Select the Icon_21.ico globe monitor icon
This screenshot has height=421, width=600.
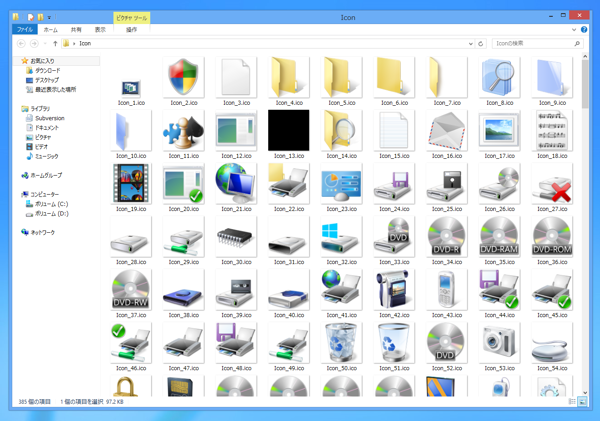pyautogui.click(x=236, y=183)
